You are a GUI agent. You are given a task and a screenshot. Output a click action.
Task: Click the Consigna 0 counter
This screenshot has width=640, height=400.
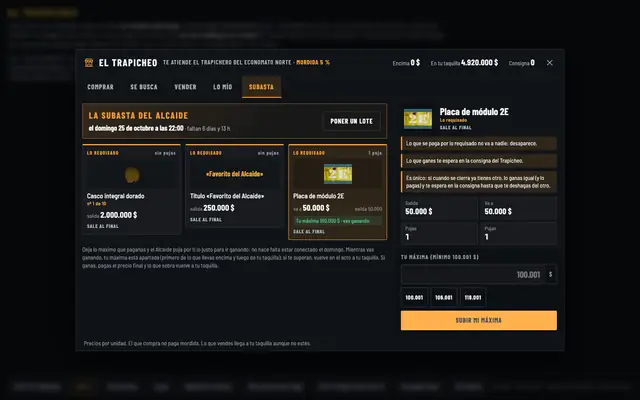[522, 63]
